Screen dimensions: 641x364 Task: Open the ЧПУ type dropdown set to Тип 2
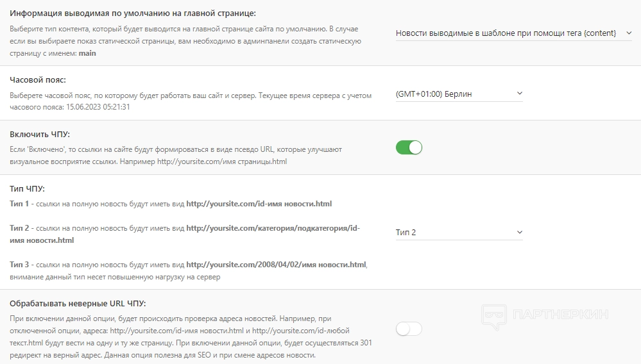coord(459,233)
